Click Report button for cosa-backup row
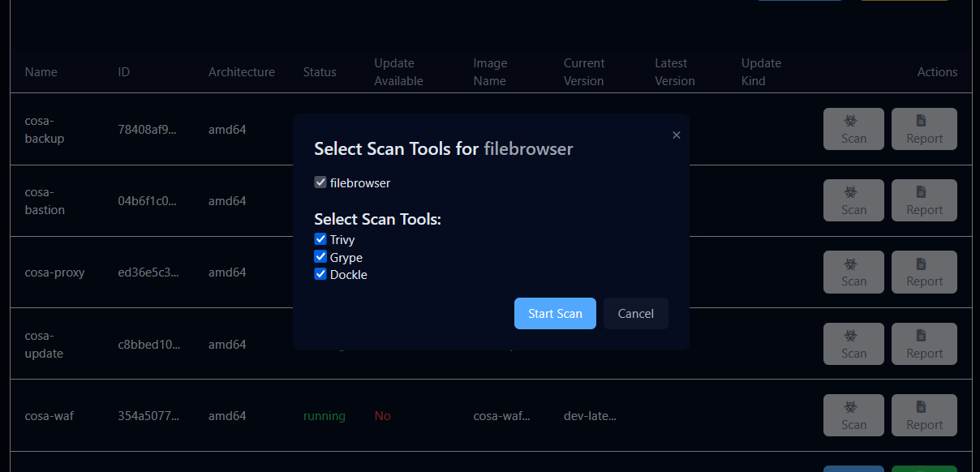Screen dimensions: 980x472 924,129
